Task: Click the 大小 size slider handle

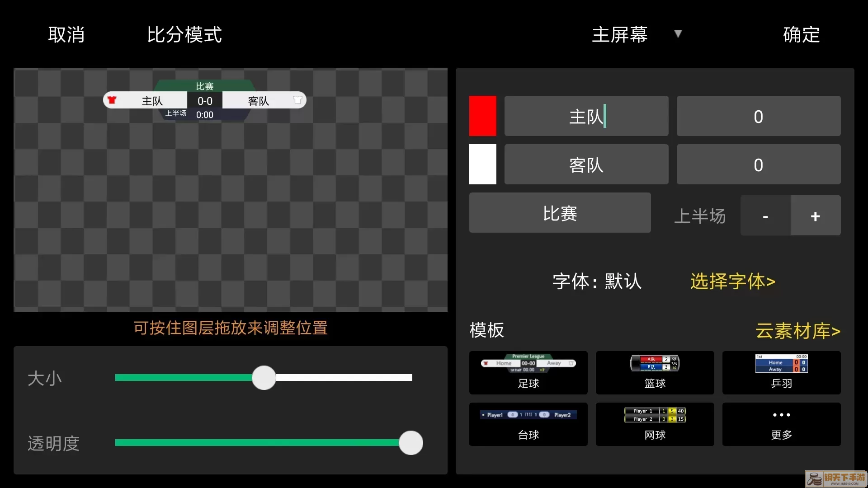Action: 264,378
